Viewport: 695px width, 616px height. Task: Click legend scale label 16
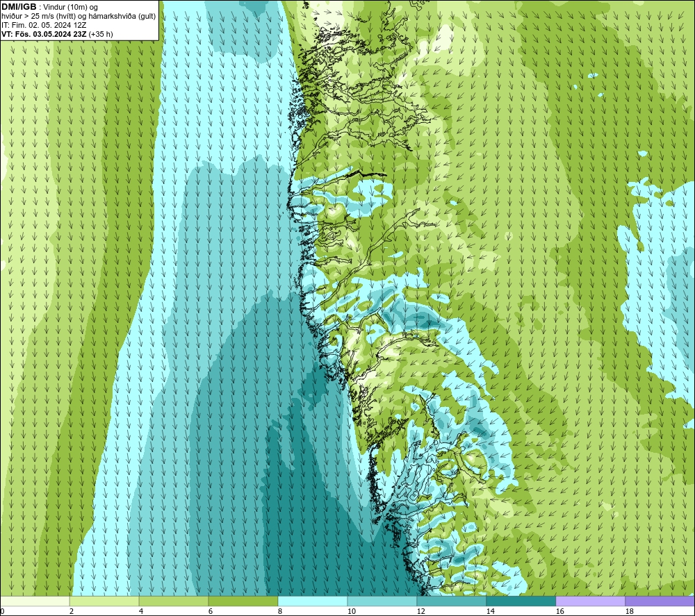pyautogui.click(x=559, y=611)
